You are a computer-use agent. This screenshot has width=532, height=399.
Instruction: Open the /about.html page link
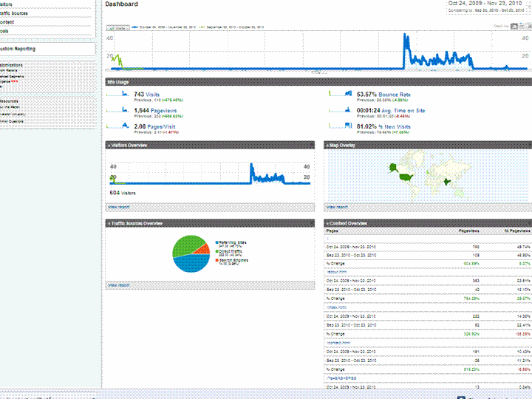coord(337,271)
